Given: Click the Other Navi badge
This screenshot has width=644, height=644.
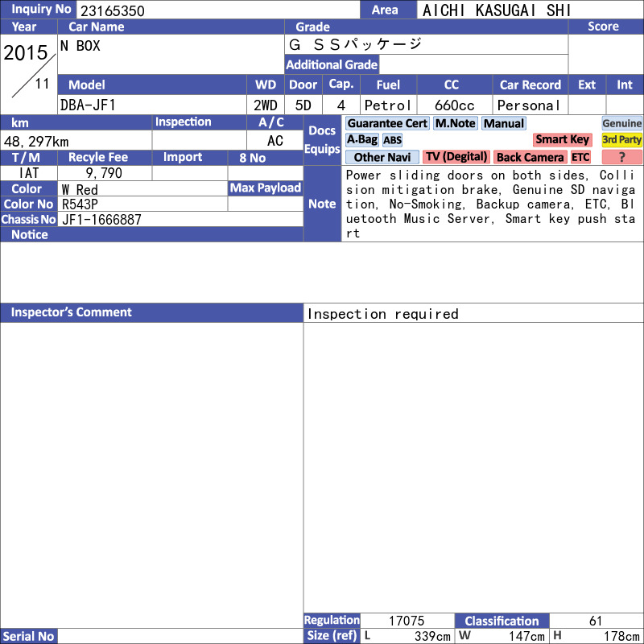Looking at the screenshot, I should pyautogui.click(x=382, y=157).
